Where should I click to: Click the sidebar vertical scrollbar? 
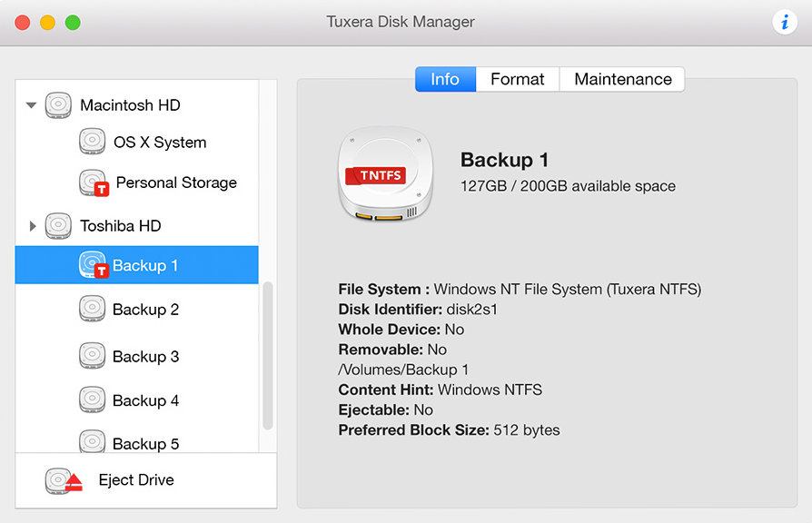pyautogui.click(x=268, y=356)
